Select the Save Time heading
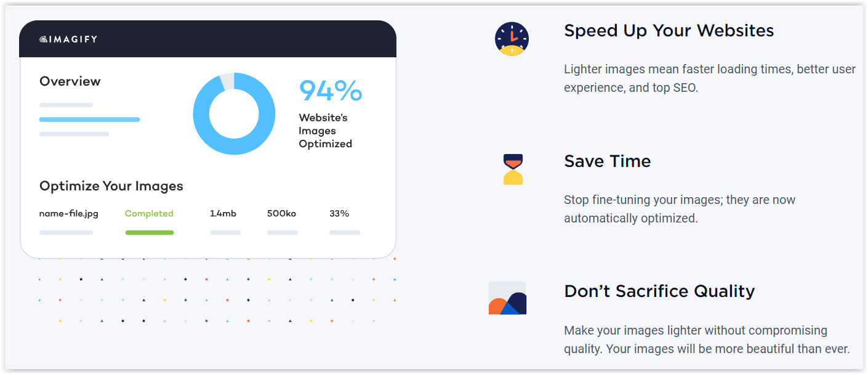This screenshot has height=374, width=868. coord(608,161)
